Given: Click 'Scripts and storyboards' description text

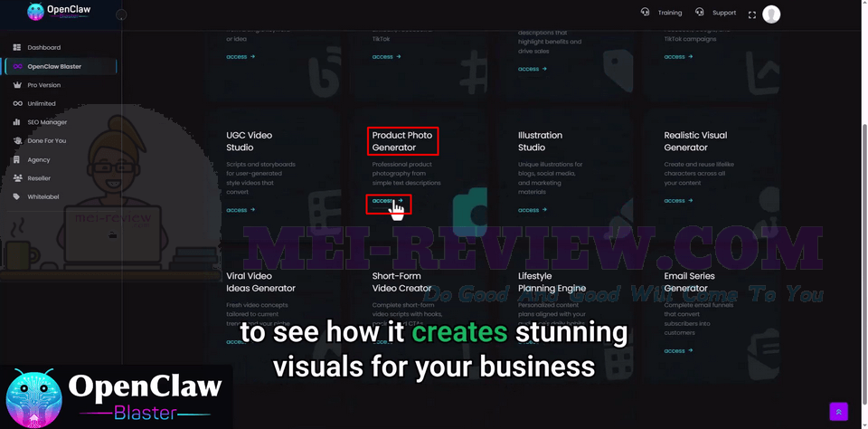Looking at the screenshot, I should [x=260, y=178].
